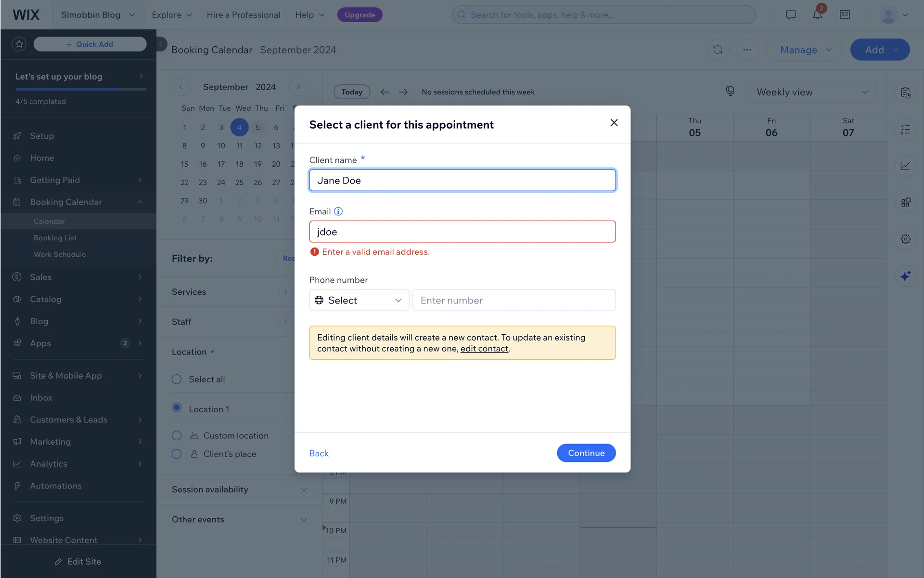Click the Email field info icon
924x578 pixels.
338,211
